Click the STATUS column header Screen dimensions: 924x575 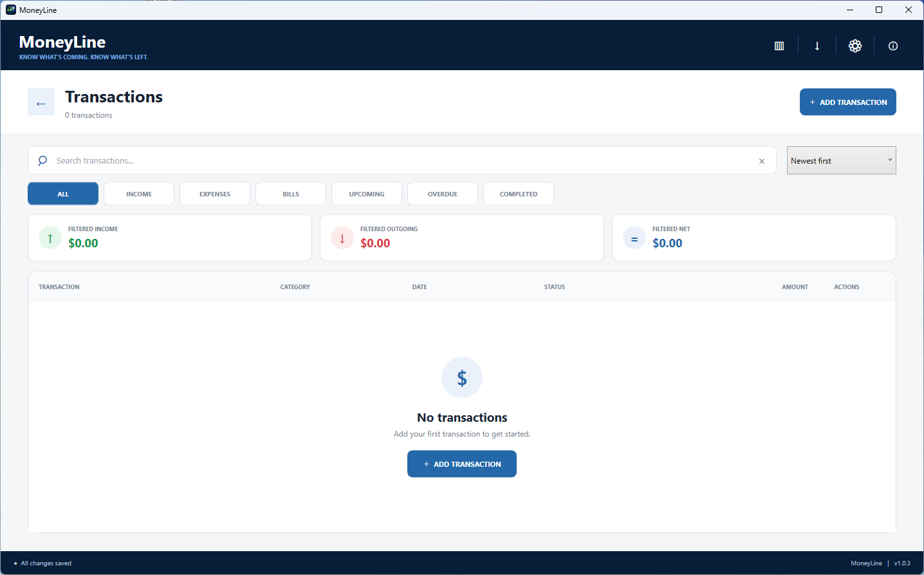point(555,287)
